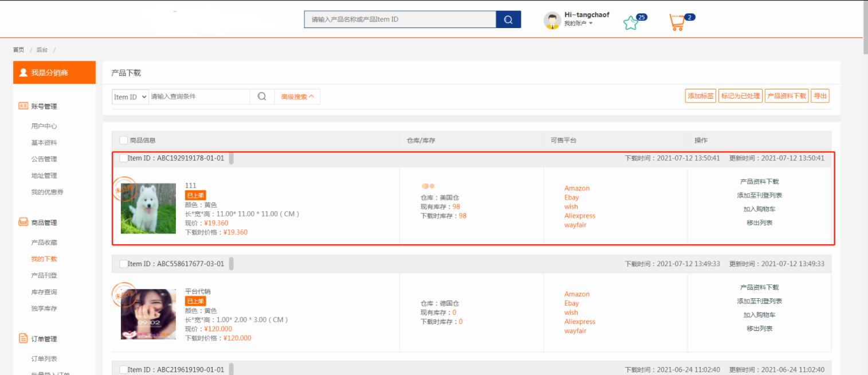Open the 我的账户 account dropdown

(578, 24)
